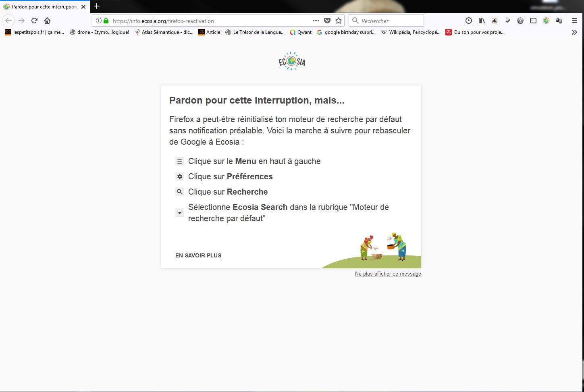Toggle the sidebar view icon
The width and height of the screenshot is (584, 392).
tap(533, 21)
